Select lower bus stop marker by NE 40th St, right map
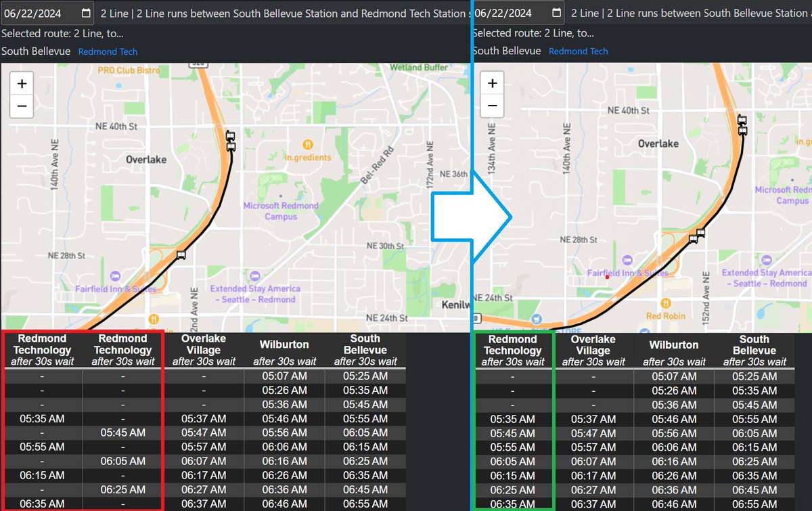This screenshot has width=812, height=511. point(742,130)
